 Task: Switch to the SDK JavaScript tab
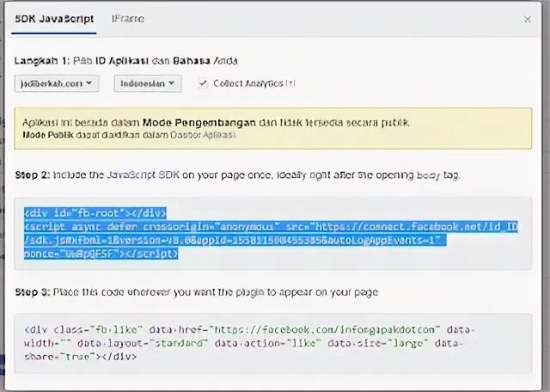click(x=54, y=19)
